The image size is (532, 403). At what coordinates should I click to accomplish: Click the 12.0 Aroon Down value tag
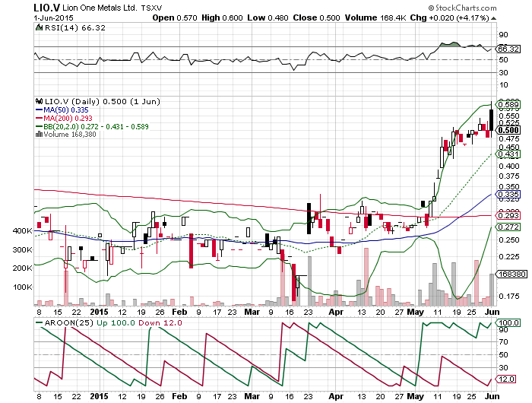[506, 379]
